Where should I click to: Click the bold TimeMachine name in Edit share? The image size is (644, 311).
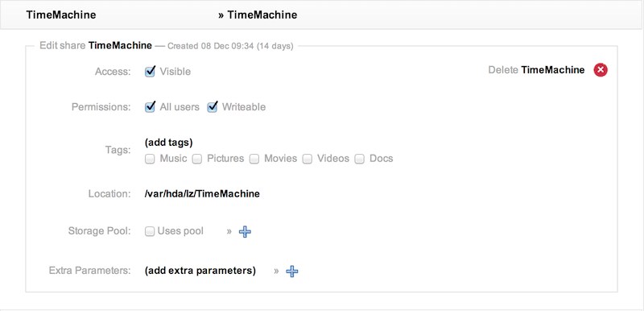pos(120,46)
